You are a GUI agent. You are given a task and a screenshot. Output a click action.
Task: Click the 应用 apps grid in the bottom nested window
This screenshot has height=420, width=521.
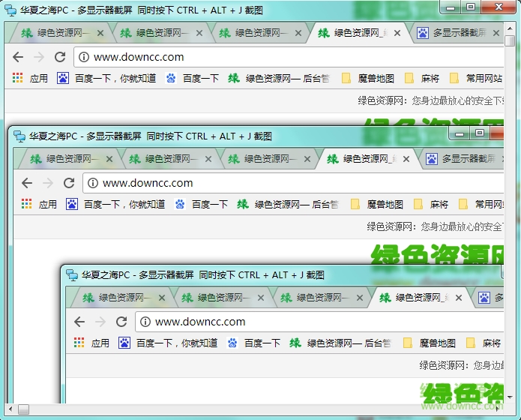click(x=92, y=343)
